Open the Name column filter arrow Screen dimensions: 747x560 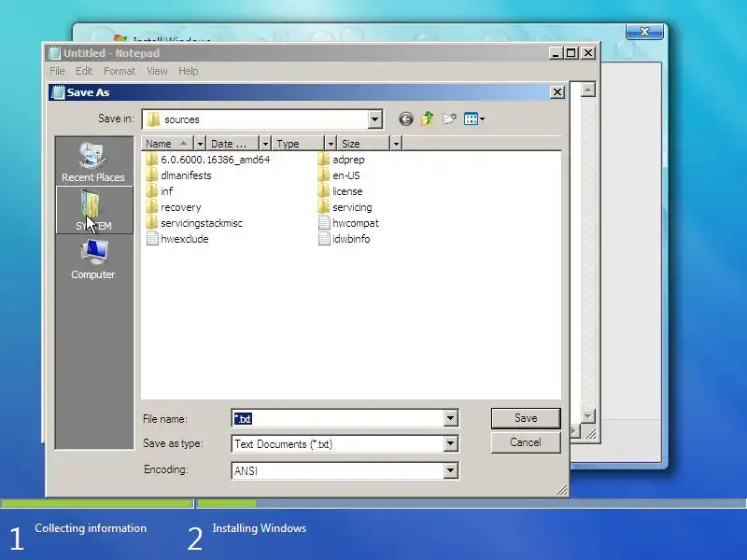200,144
